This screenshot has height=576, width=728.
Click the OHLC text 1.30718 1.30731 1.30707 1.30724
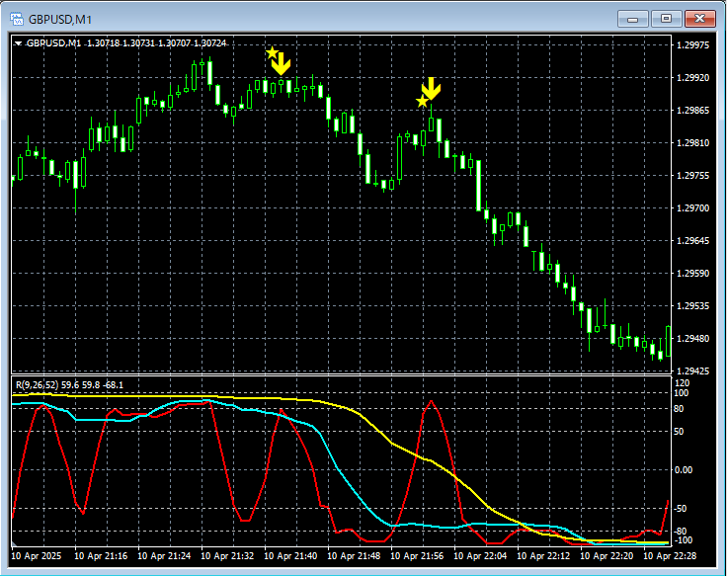[156, 43]
